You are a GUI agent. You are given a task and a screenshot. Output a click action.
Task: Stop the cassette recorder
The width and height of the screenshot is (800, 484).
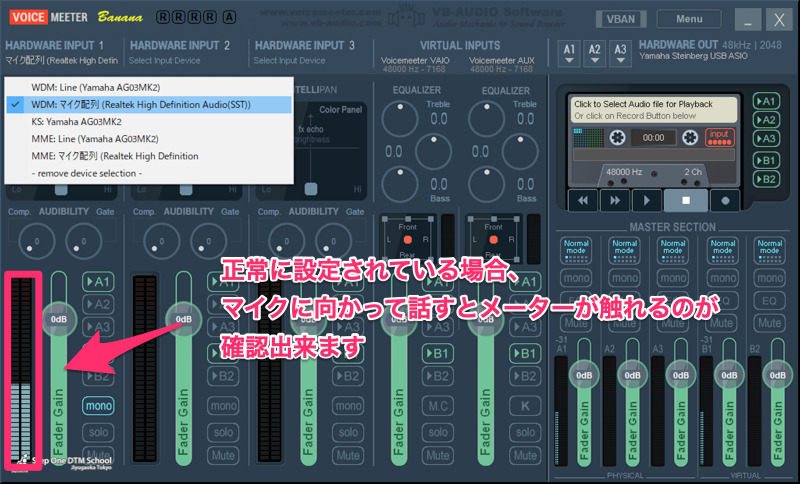[686, 200]
